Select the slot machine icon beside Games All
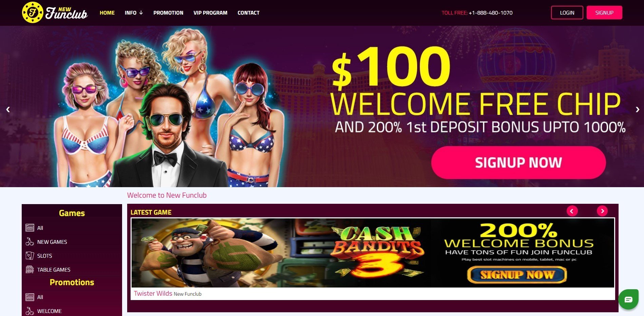This screenshot has height=316, width=644. point(30,228)
